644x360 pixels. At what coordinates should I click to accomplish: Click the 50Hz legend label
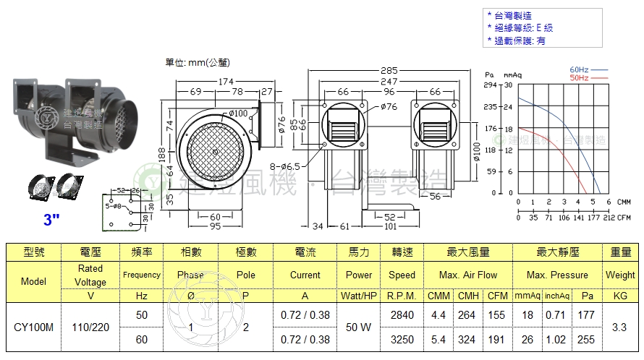point(579,77)
